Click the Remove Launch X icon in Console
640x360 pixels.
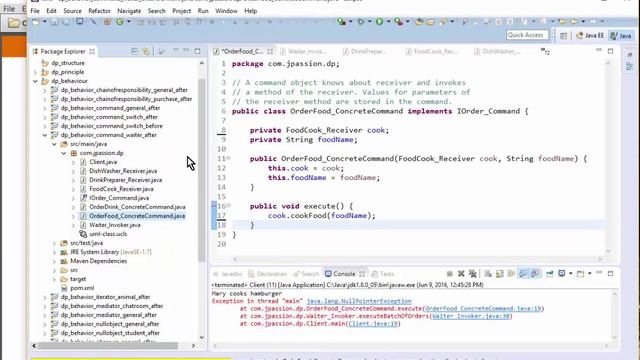point(461,273)
